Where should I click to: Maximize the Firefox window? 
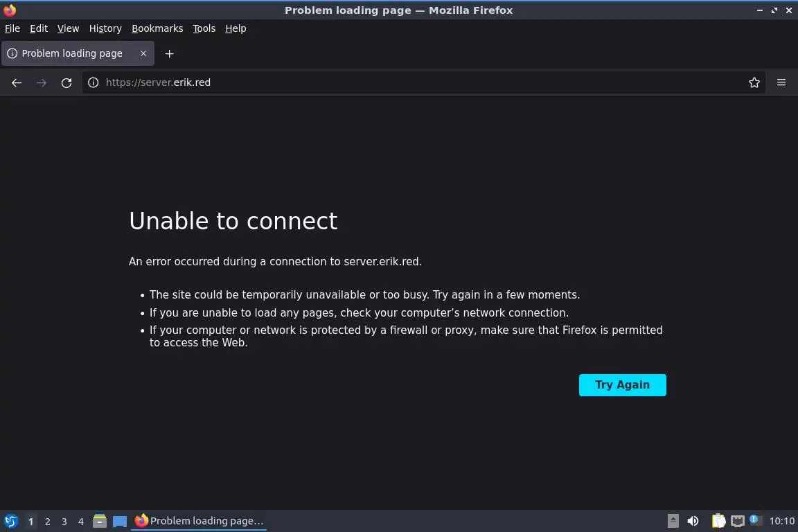[x=774, y=10]
